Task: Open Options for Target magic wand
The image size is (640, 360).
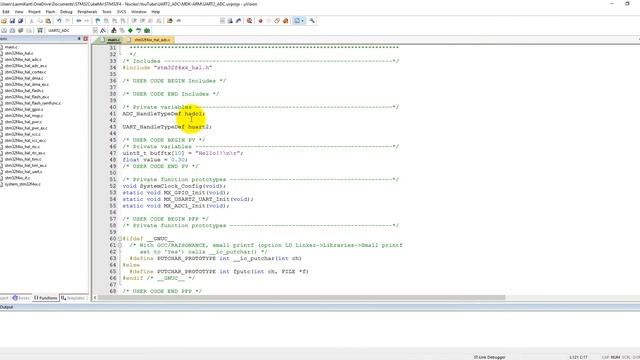Action: [103, 31]
